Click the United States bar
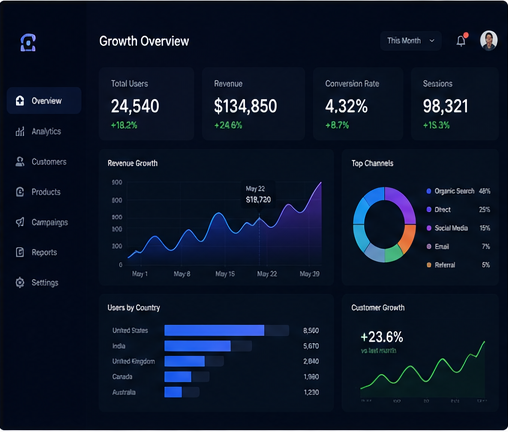The height and width of the screenshot is (432, 508). pyautogui.click(x=214, y=331)
